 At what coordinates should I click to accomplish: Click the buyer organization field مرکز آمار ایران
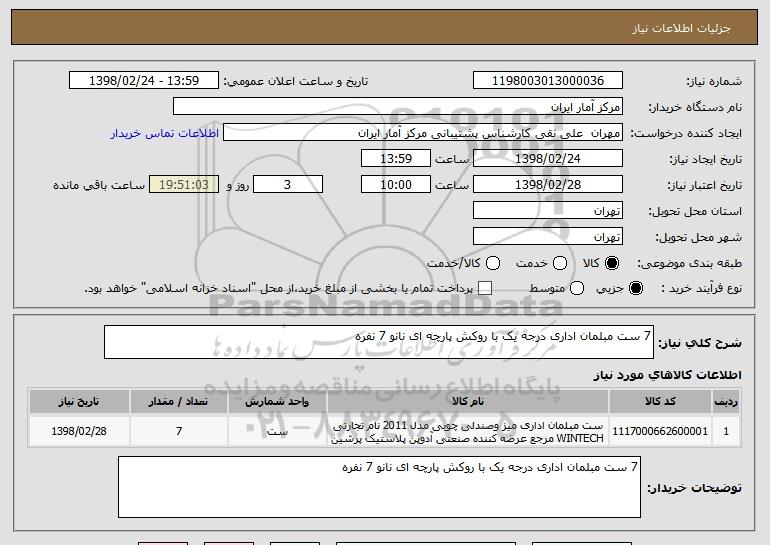click(398, 107)
